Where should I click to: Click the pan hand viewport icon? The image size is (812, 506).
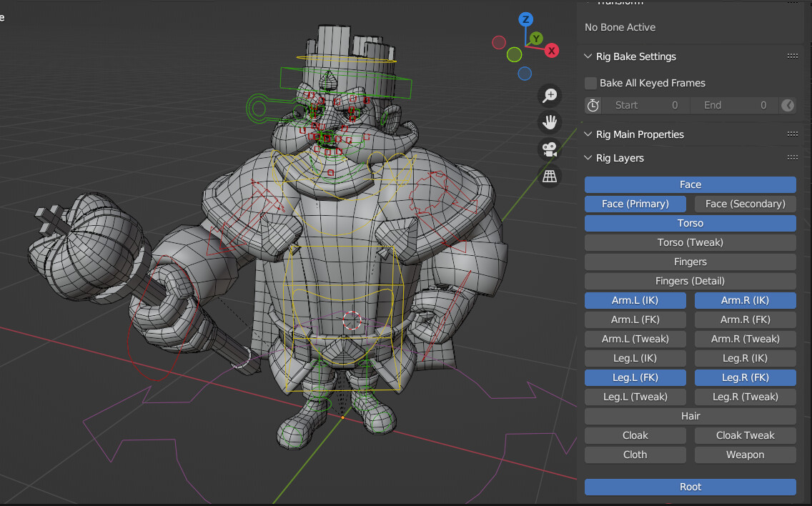[x=550, y=122]
